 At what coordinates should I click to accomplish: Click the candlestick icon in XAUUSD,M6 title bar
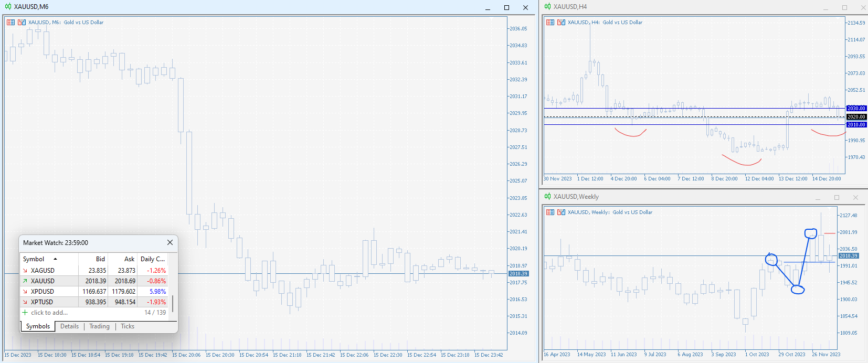(x=8, y=7)
